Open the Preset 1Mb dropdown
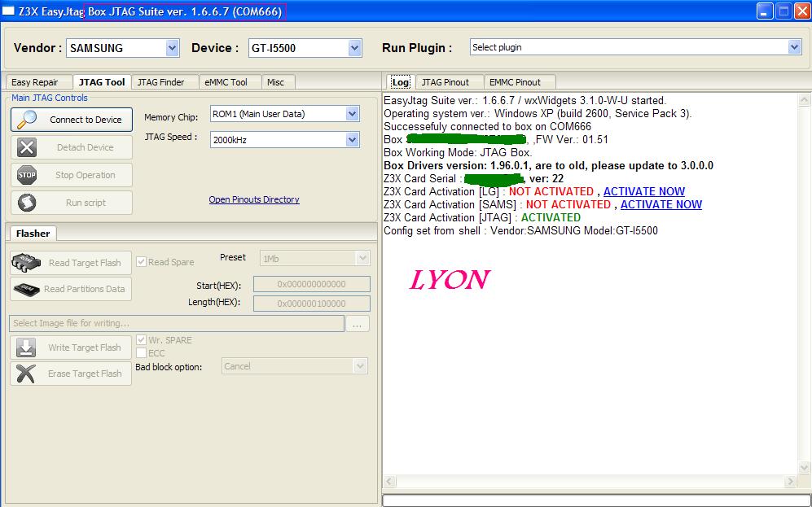 pos(362,258)
